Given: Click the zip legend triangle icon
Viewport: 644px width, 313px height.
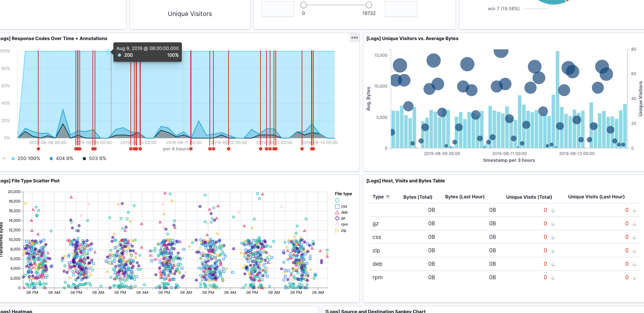Looking at the screenshot, I should pos(337,230).
